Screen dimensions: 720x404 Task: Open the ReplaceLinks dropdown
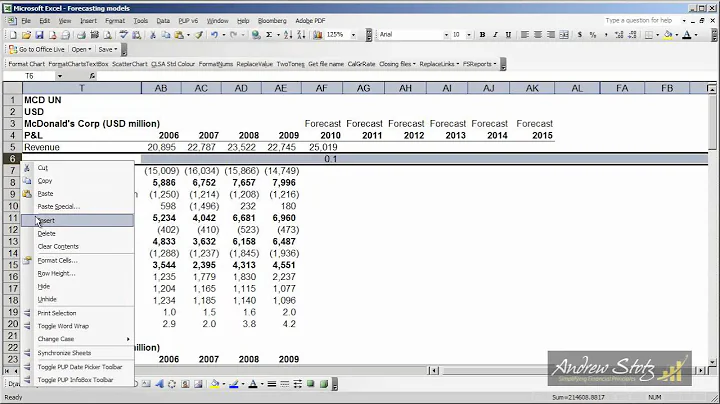click(x=439, y=64)
